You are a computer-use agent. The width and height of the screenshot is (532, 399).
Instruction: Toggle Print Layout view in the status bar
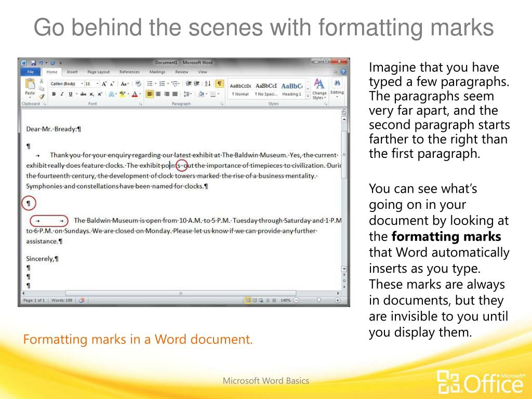click(x=248, y=300)
